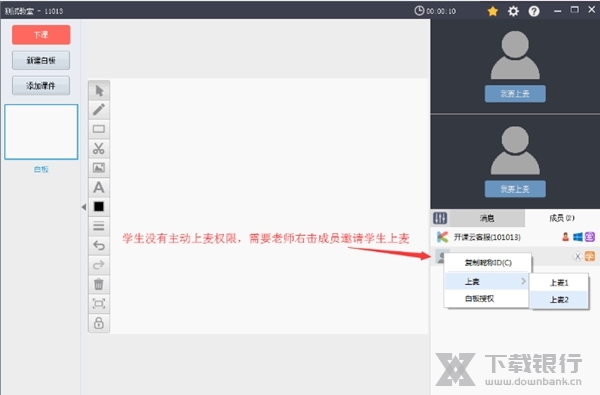Click the submenu chevron beside 上麦
Screen dimensions: 600x395
[x=523, y=282]
